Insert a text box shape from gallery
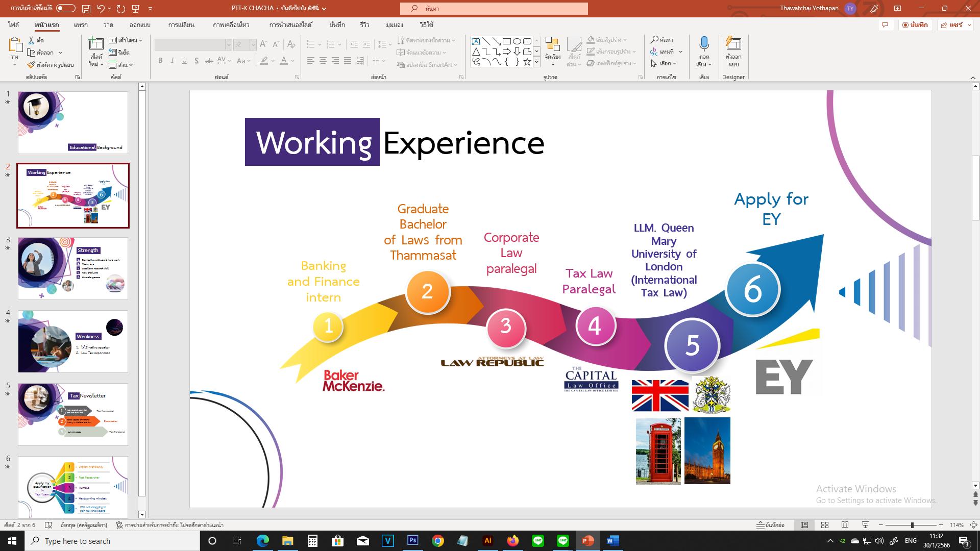980x551 pixels. 476,41
